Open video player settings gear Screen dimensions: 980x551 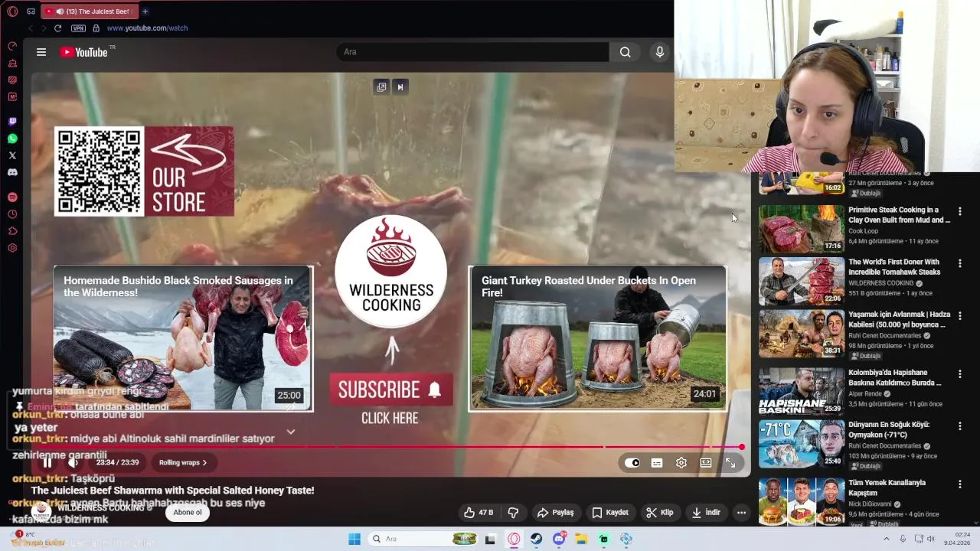681,463
